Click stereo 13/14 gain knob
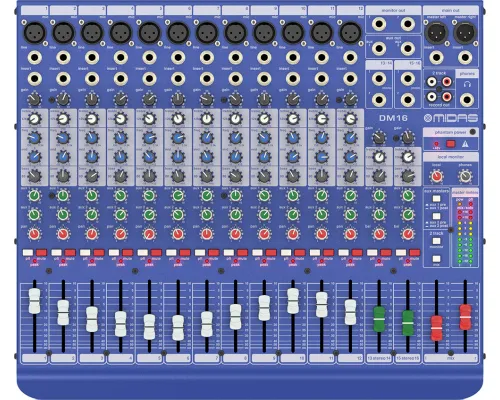The height and width of the screenshot is (400, 500). coord(379,138)
